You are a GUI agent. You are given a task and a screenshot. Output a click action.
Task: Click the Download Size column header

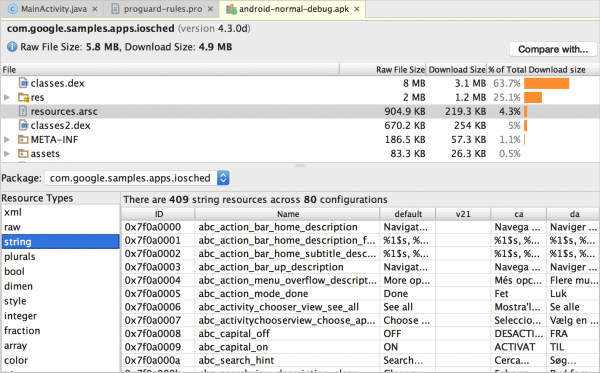pos(457,69)
